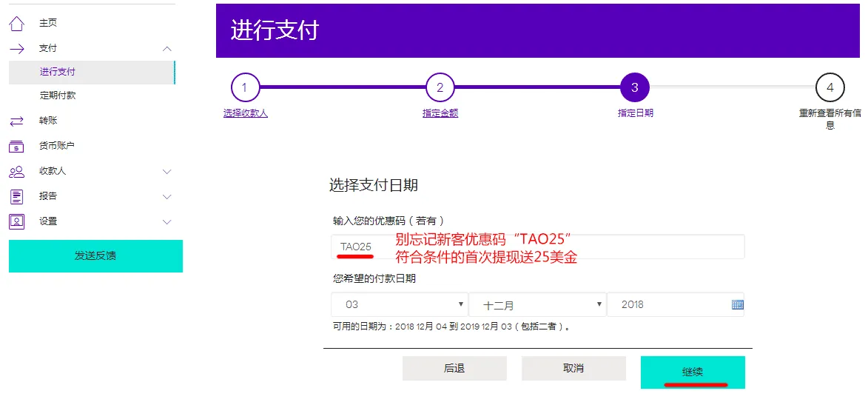Click the 货币账户 currency account icon
Screen dimensions: 868x408
click(x=16, y=146)
